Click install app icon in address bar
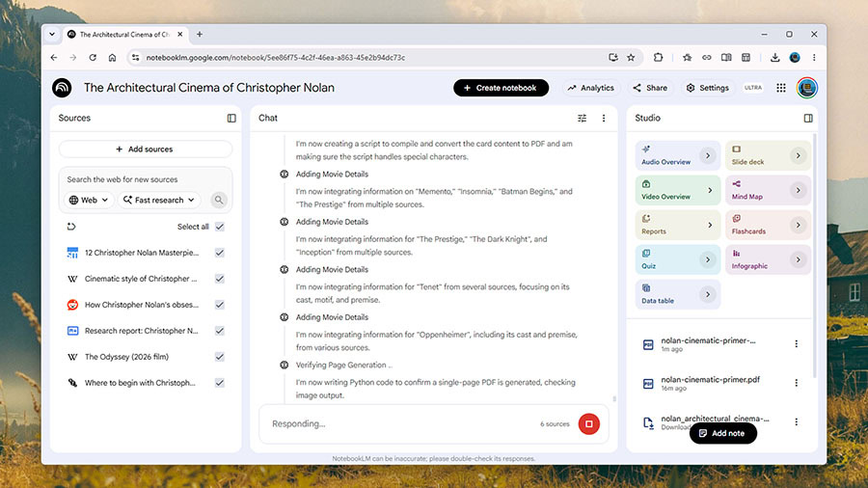Screen dimensions: 868x488 612,58
